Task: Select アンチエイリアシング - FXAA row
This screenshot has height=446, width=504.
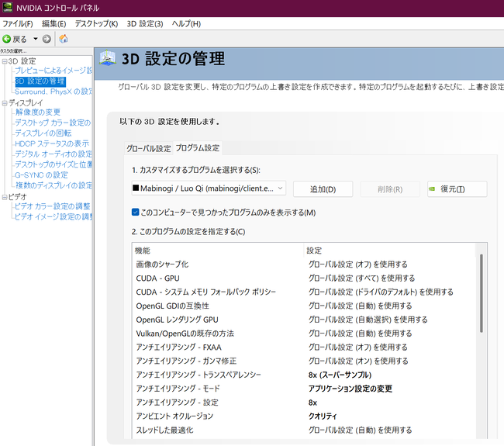Action: pos(303,347)
